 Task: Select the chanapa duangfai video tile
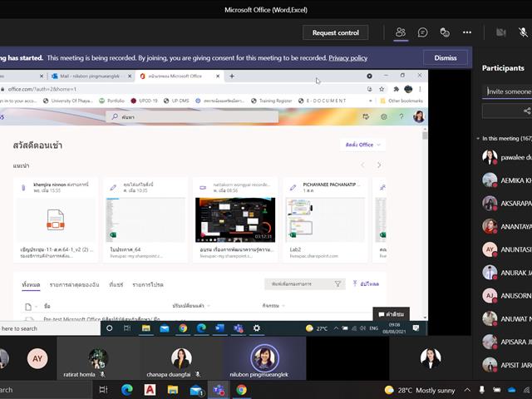(x=181, y=358)
